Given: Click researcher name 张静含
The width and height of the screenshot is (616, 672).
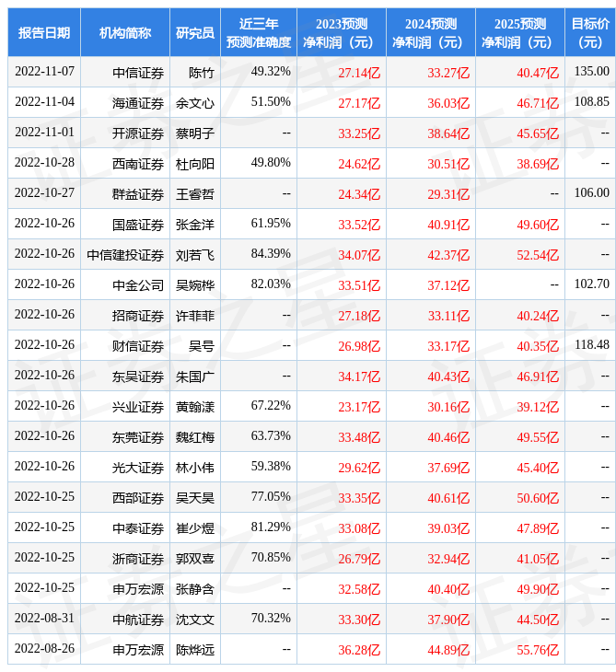Looking at the screenshot, I should tap(195, 590).
